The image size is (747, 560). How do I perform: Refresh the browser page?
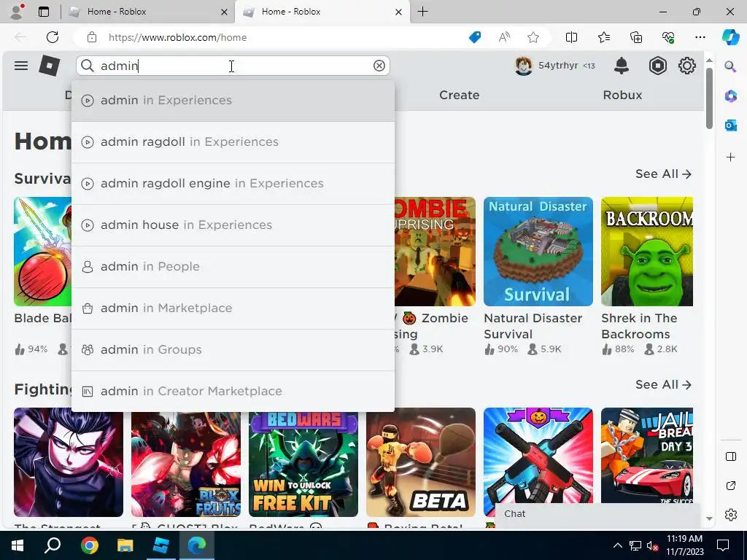pyautogui.click(x=53, y=37)
